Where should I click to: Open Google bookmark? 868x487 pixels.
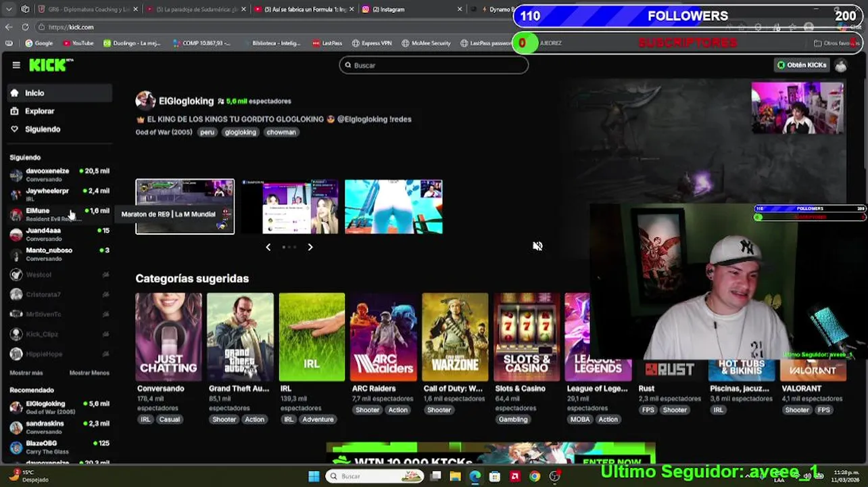(x=39, y=43)
